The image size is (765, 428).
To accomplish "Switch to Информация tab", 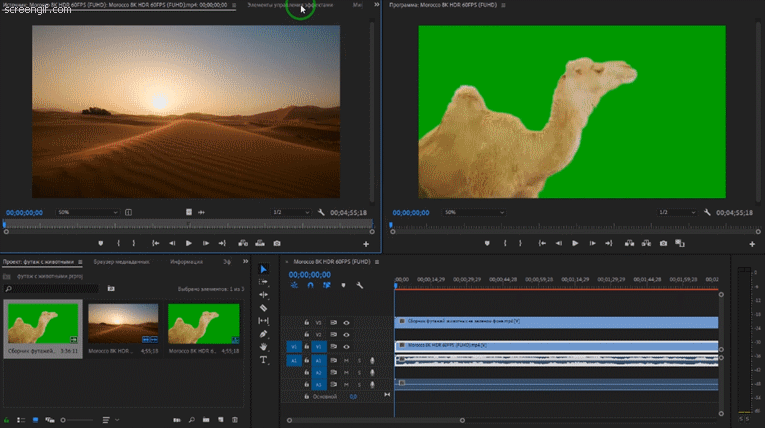I will (186, 262).
